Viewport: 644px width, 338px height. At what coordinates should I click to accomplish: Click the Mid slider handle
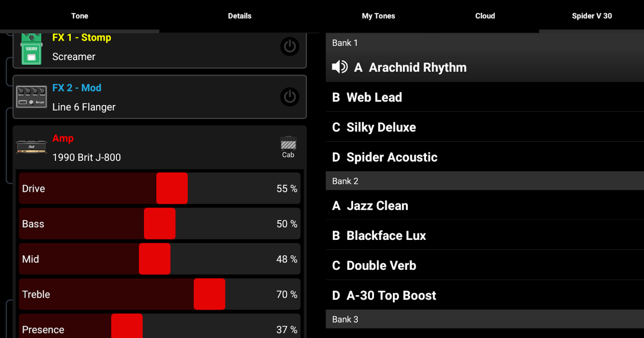[155, 259]
